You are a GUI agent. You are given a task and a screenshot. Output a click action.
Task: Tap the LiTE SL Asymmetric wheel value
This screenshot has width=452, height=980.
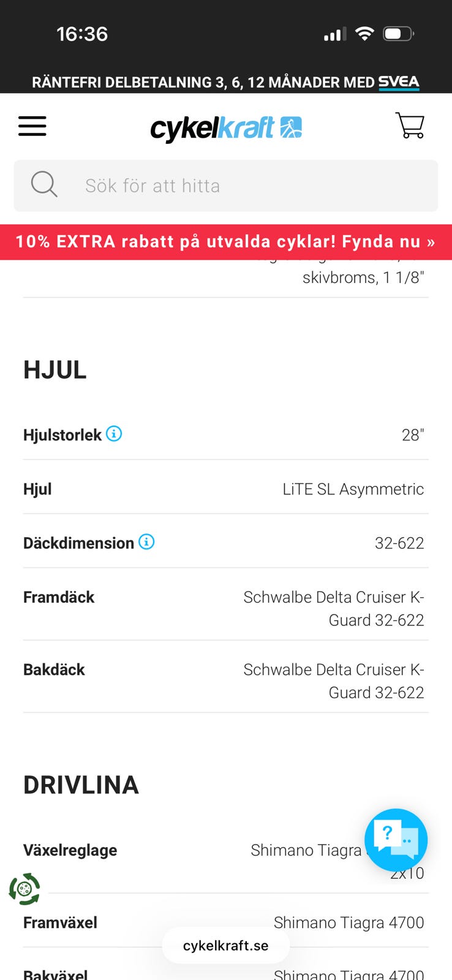click(353, 489)
